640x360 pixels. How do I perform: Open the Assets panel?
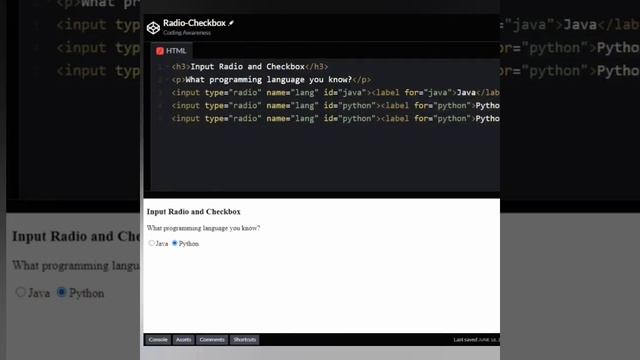[x=183, y=340]
